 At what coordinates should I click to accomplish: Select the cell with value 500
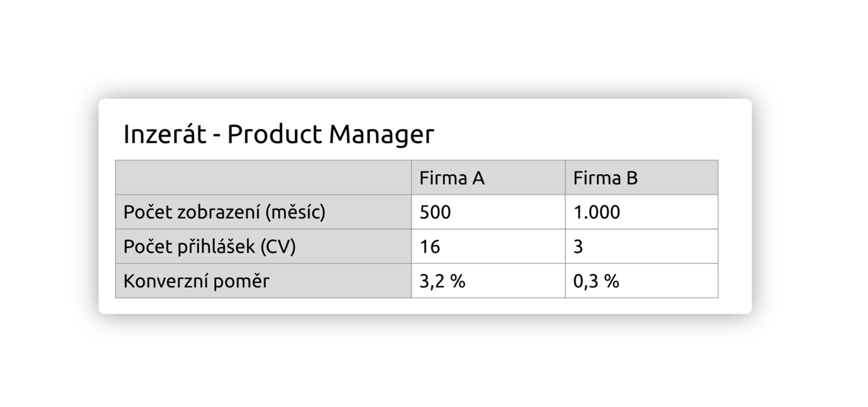(488, 212)
